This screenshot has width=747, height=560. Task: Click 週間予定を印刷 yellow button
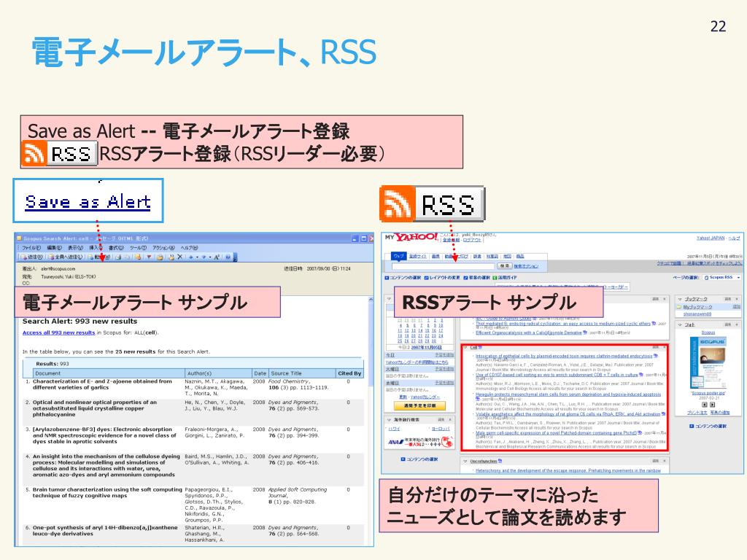(x=419, y=406)
